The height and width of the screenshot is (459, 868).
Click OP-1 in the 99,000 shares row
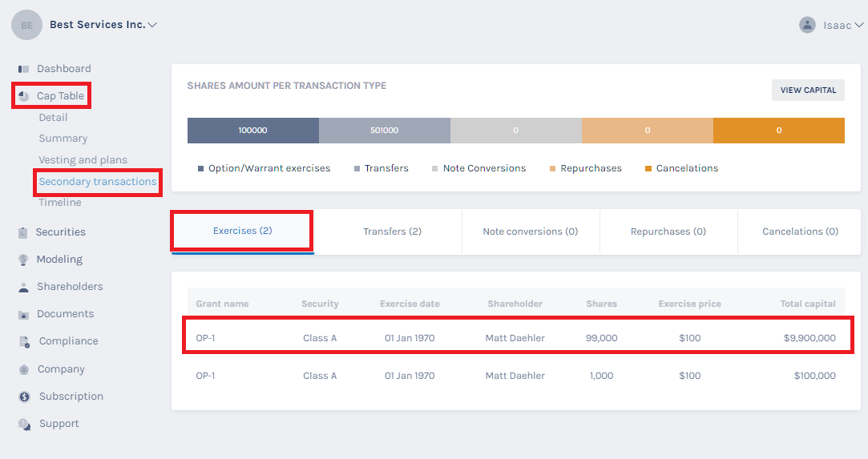(x=205, y=338)
